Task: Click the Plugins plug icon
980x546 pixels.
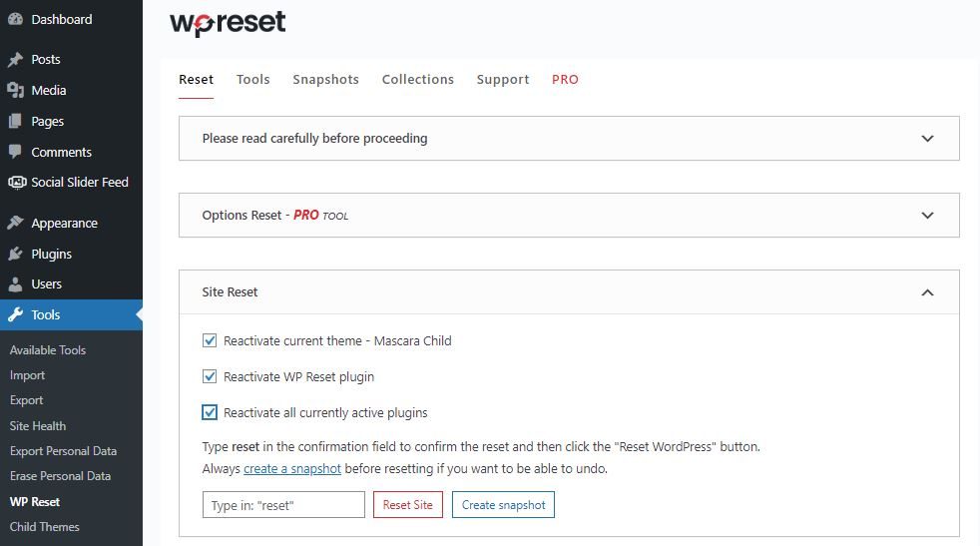Action: pos(15,255)
